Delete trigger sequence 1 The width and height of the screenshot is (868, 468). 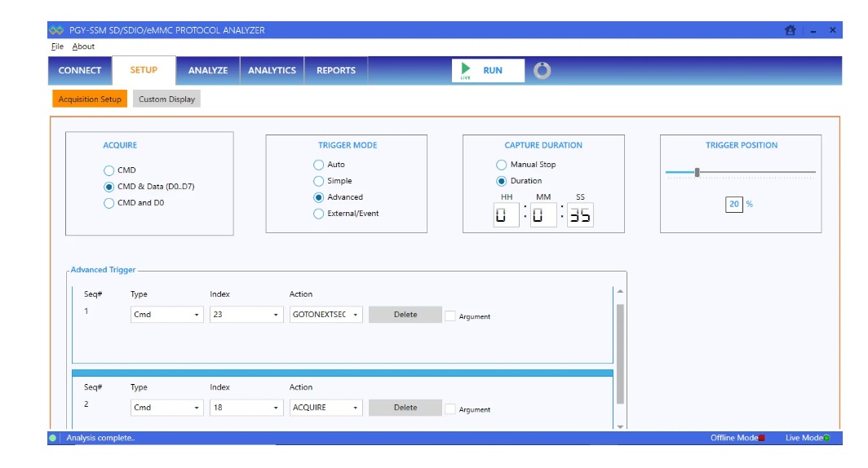(x=405, y=314)
